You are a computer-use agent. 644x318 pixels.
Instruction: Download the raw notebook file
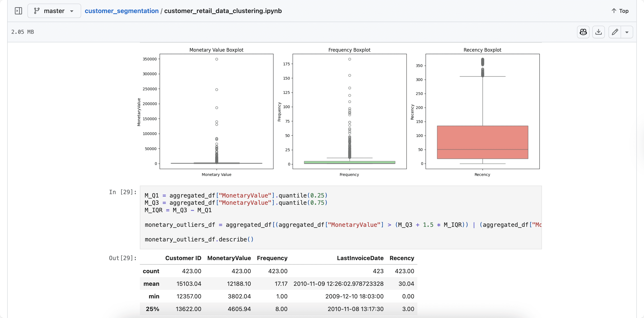(599, 32)
